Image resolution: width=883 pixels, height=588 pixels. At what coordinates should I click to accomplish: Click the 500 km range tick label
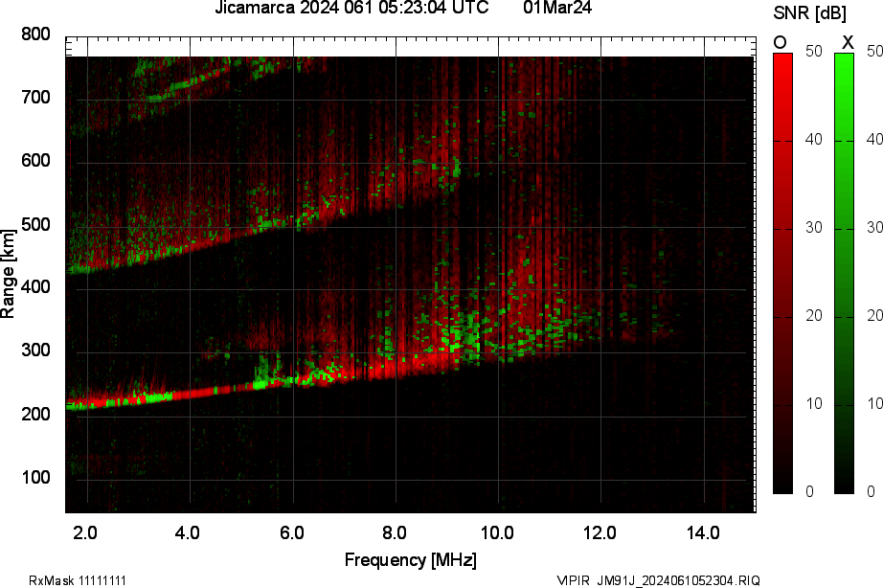(x=35, y=225)
